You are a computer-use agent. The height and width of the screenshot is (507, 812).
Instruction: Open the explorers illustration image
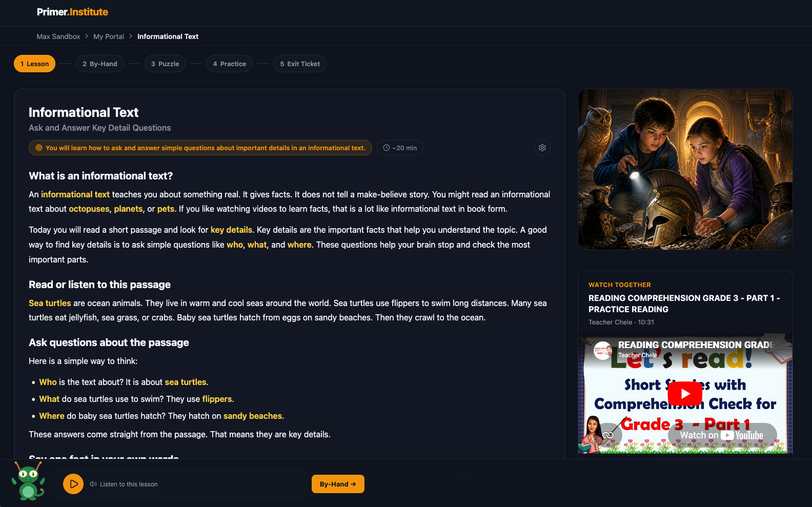pos(685,170)
